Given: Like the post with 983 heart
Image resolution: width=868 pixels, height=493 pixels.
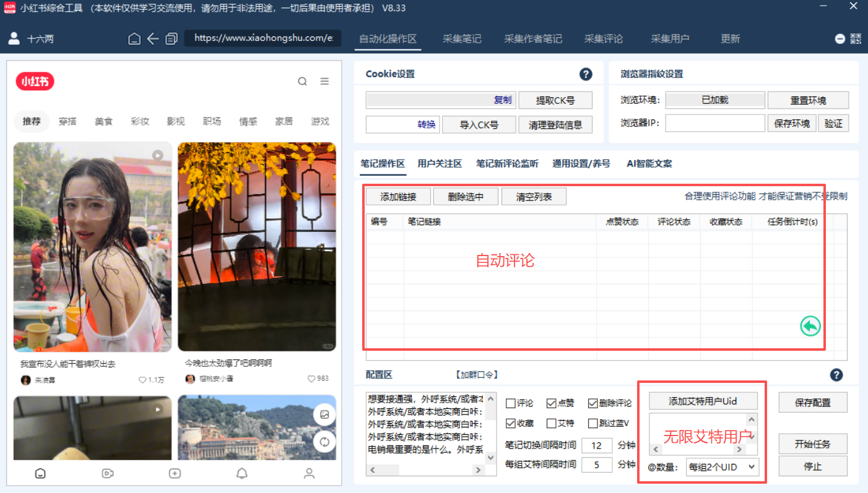Looking at the screenshot, I should (311, 379).
